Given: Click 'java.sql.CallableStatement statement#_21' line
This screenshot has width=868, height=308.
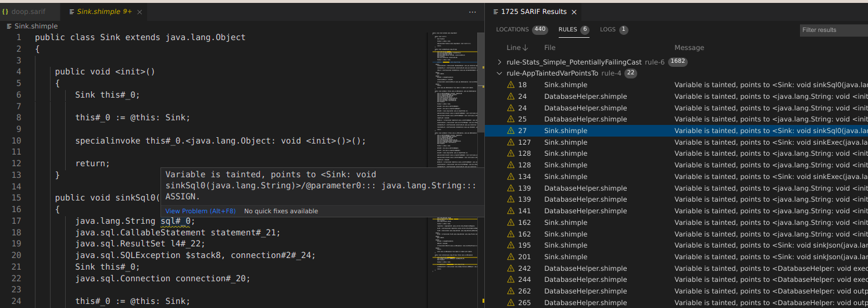Looking at the screenshot, I should pos(178,232).
